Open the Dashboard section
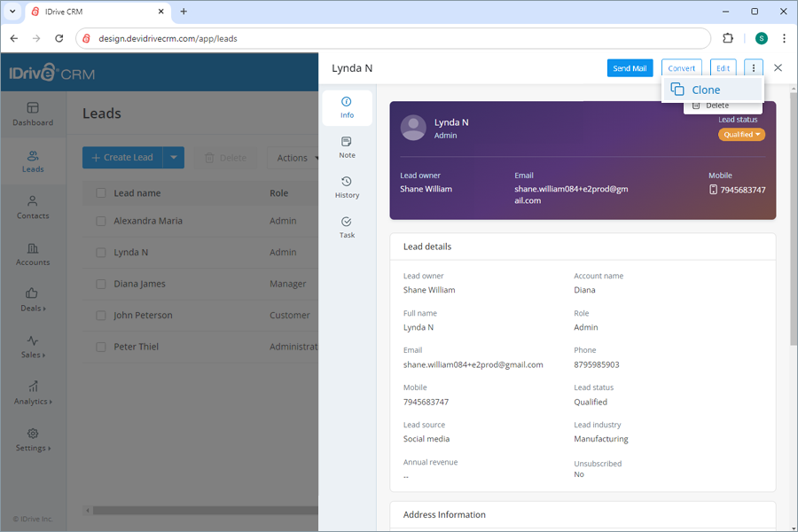The image size is (798, 532). coord(32,113)
